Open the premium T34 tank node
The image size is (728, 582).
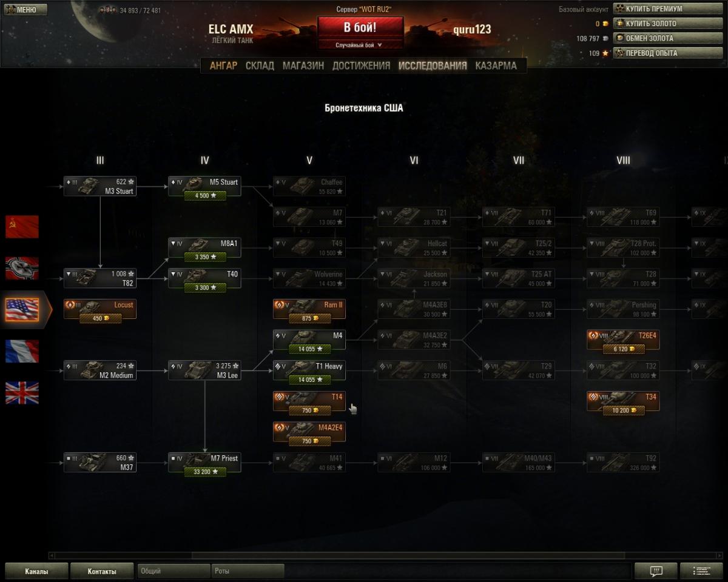pos(623,402)
